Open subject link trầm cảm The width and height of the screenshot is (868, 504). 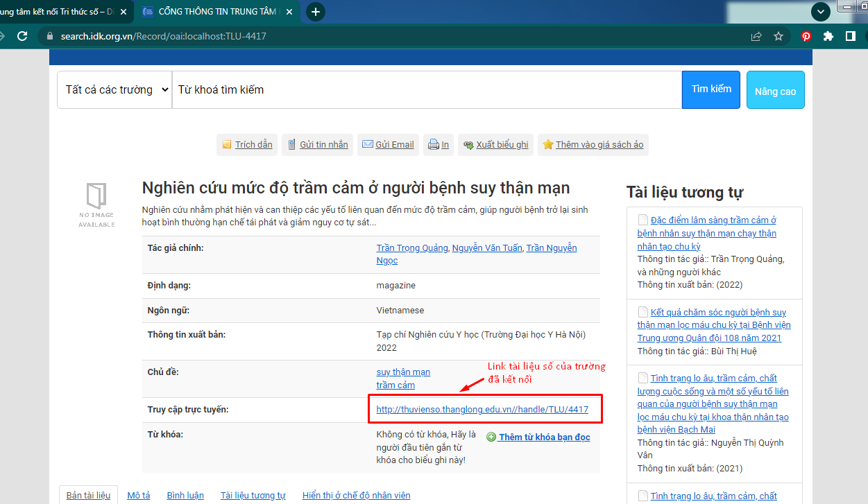pyautogui.click(x=395, y=385)
